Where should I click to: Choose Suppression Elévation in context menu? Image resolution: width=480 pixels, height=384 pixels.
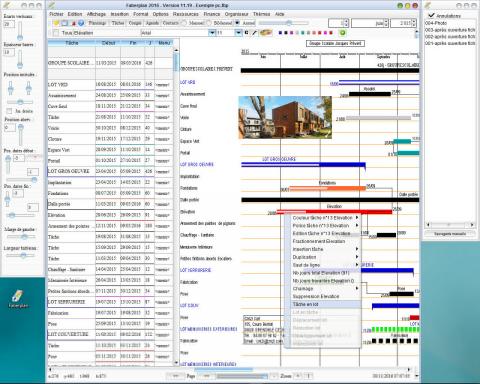[x=325, y=296]
